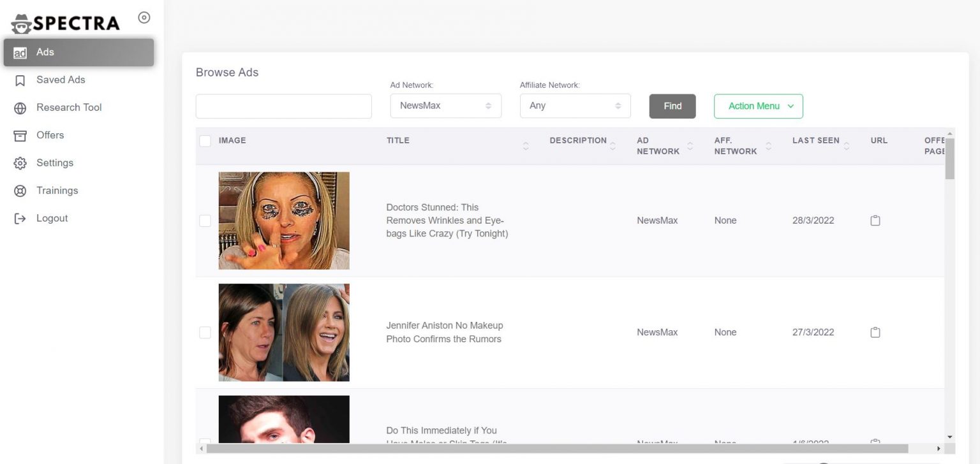Click the Saved Ads bookmark icon
Viewport: 980px width, 464px height.
20,80
